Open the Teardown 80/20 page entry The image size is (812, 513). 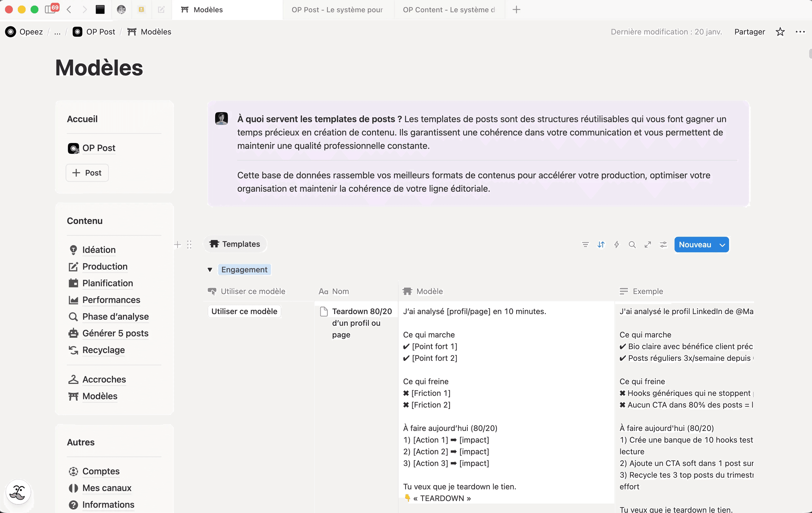pos(361,311)
